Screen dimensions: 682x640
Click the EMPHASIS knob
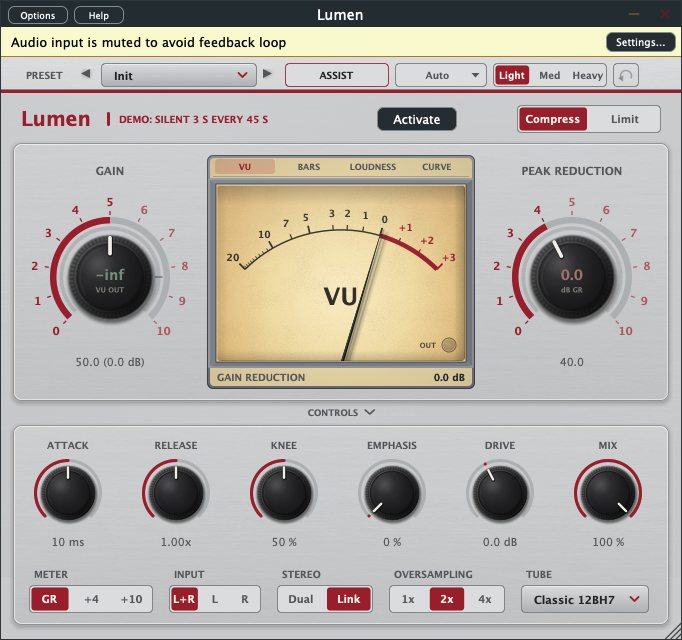392,493
